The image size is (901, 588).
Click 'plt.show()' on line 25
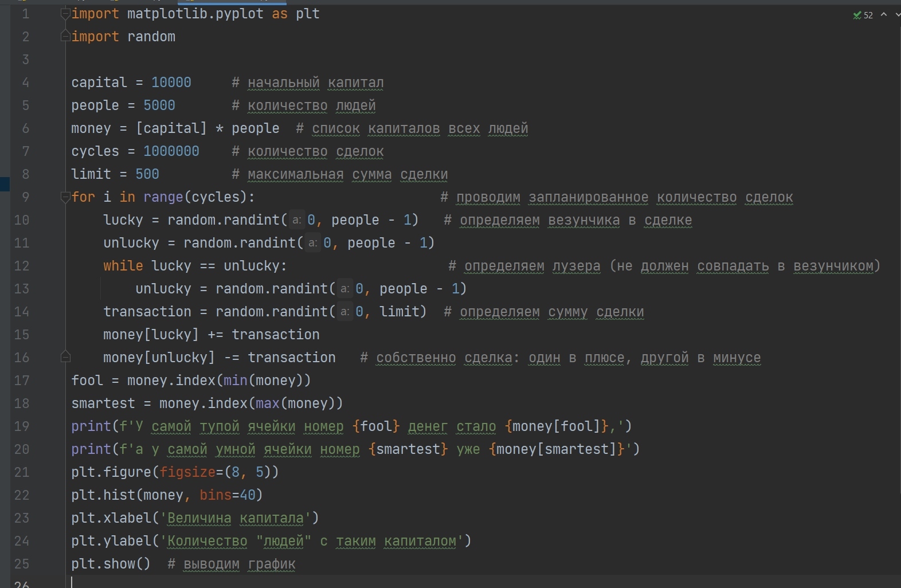(111, 564)
